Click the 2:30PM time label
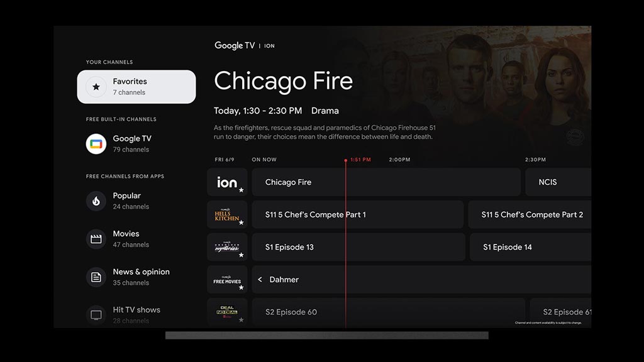The width and height of the screenshot is (644, 362). click(535, 160)
